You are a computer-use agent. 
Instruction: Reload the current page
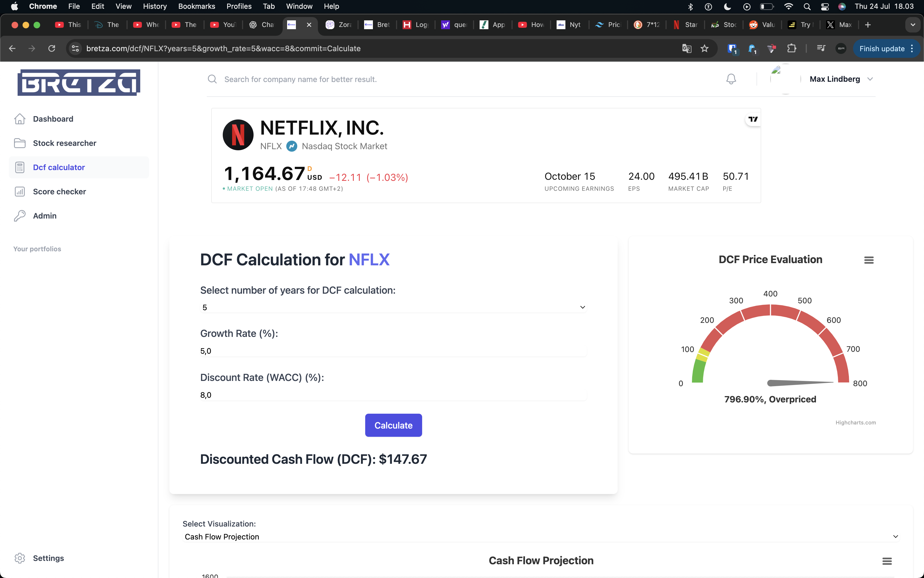click(x=51, y=48)
